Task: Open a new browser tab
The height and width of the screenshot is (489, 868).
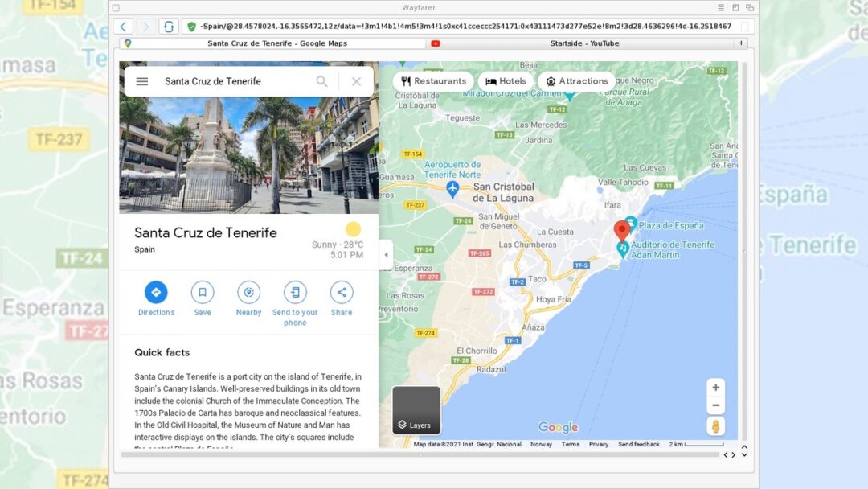Action: [x=740, y=43]
